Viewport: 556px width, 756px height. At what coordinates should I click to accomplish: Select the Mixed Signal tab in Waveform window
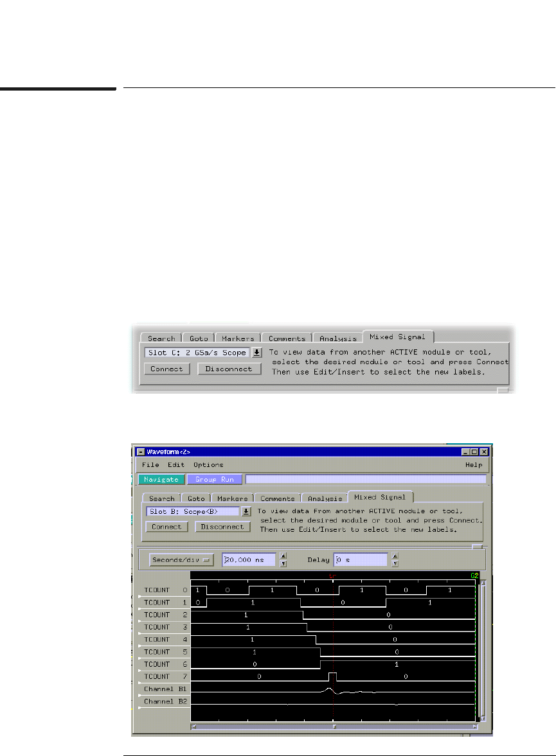click(380, 497)
